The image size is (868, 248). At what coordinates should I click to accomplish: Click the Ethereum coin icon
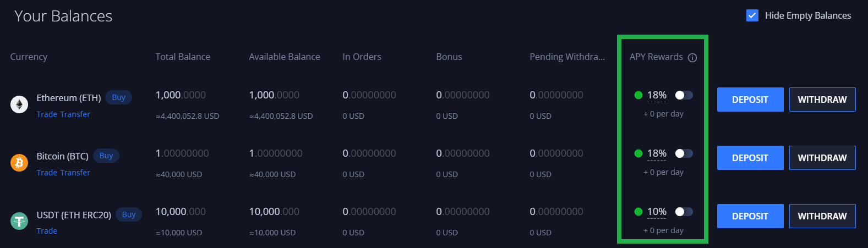19,104
